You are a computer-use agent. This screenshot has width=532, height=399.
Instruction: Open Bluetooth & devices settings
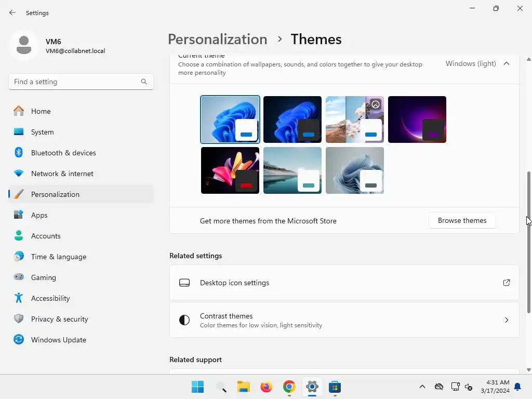[x=81, y=153]
